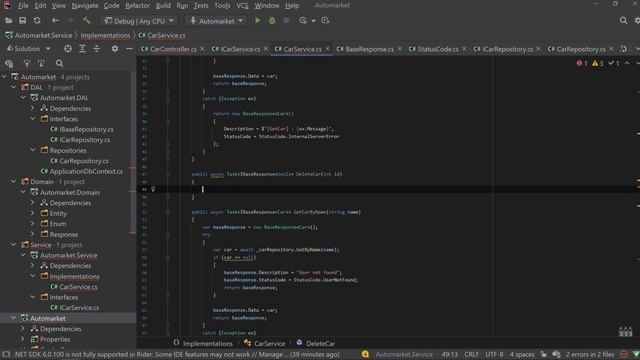Screen dimensions: 640x360
Task: Open CarService.cs in Solution tree
Action: pos(74,287)
